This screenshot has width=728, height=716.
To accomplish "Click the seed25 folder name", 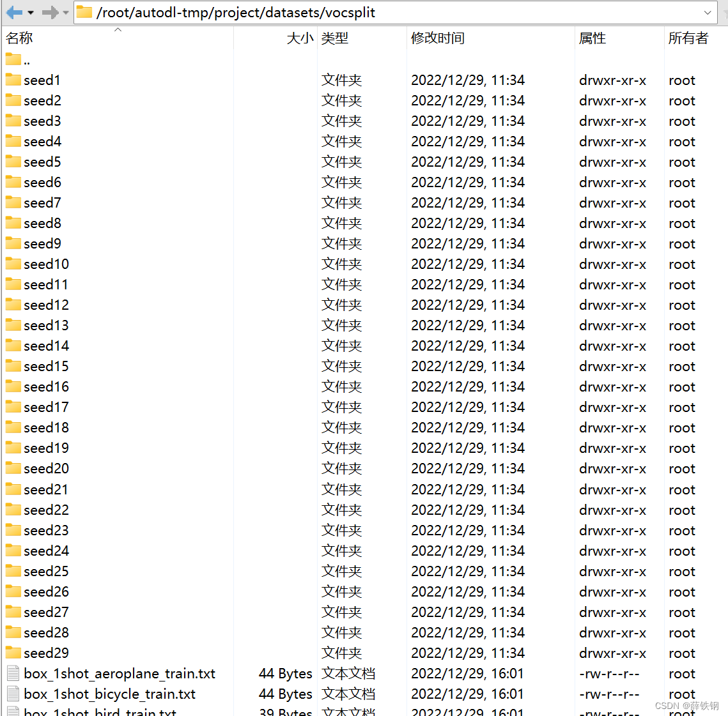I will [x=47, y=571].
